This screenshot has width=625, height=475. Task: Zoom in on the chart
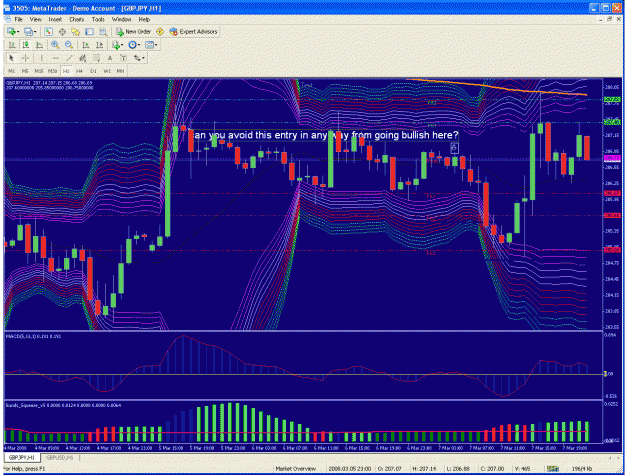[x=55, y=45]
